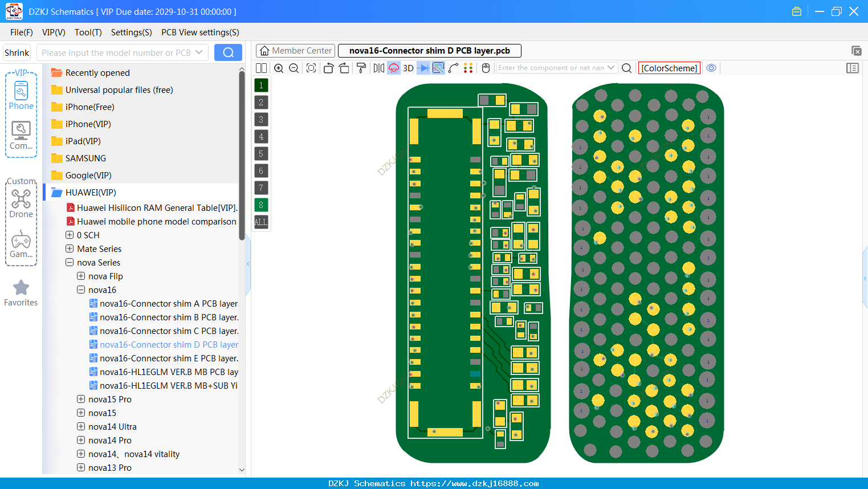This screenshot has height=489, width=868.
Task: Toggle the split view icon
Action: 261,68
